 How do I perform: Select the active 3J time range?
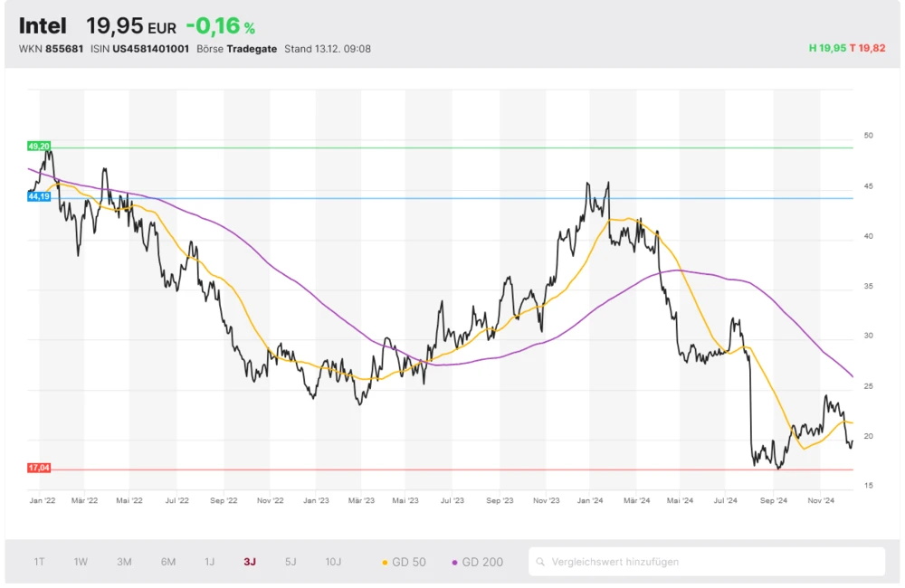tap(250, 562)
